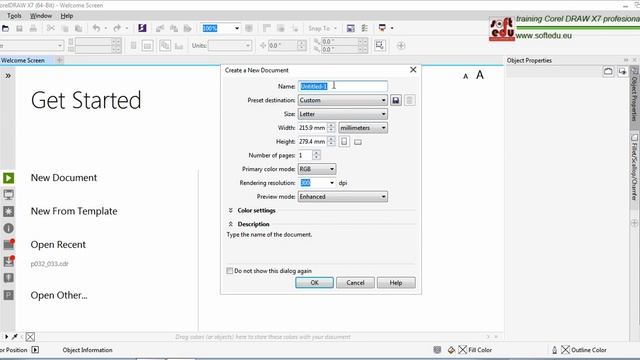Click the Number of pages stepper arrows
This screenshot has height=360, width=640.
pos(316,155)
